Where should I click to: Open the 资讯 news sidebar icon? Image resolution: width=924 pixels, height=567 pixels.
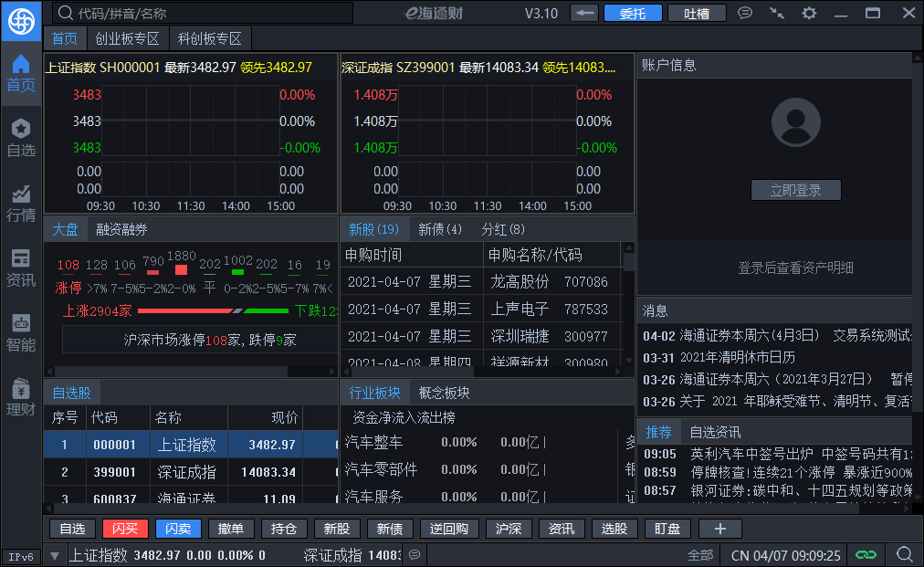(x=21, y=268)
